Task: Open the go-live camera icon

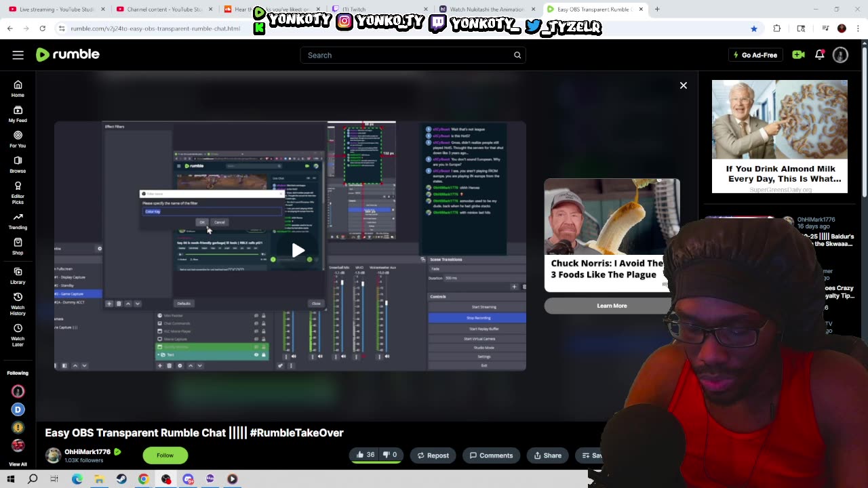Action: [798, 55]
